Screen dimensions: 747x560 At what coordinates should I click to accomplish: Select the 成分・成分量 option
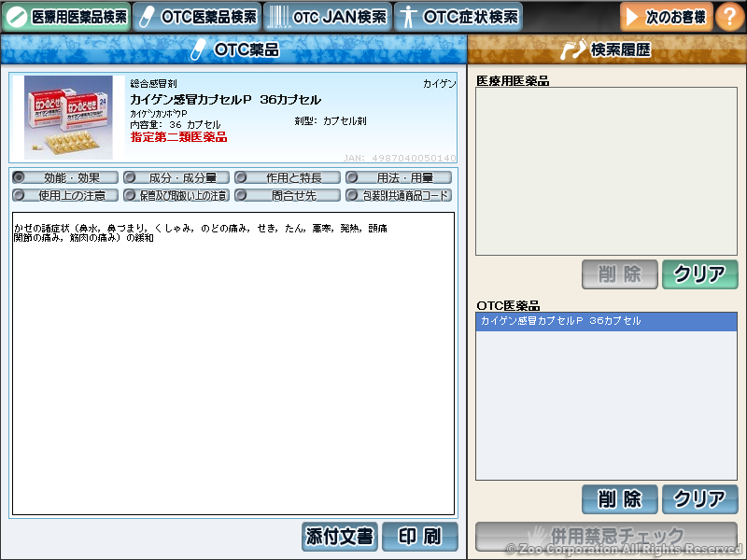[x=176, y=177]
